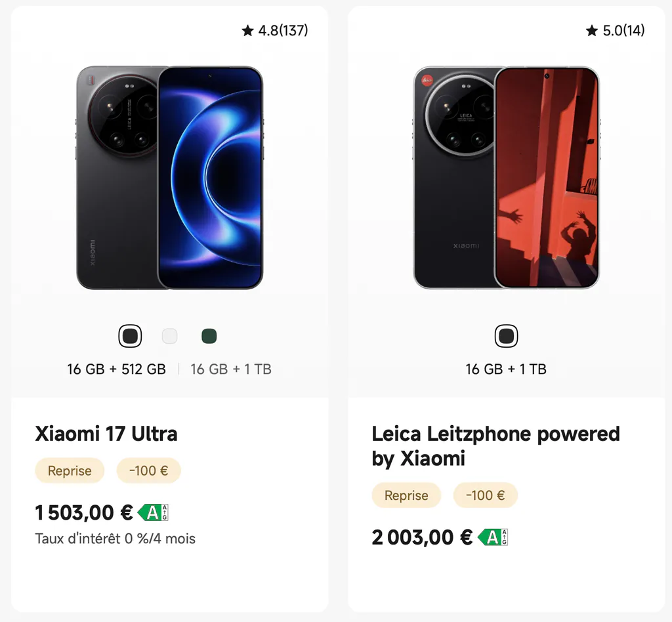
Task: Click the energy label A badge beside 1 503,00 €
Action: [x=153, y=512]
